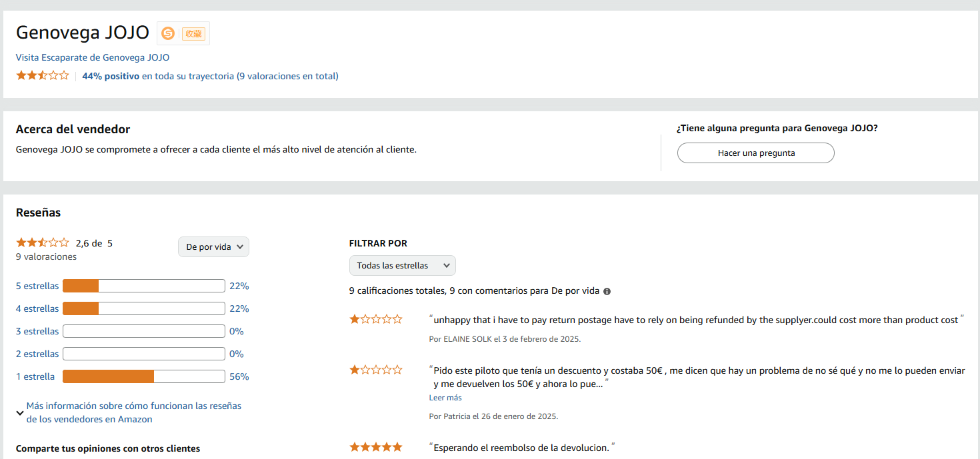
Task: Click the 收藏 favorite badge
Action: 193,33
